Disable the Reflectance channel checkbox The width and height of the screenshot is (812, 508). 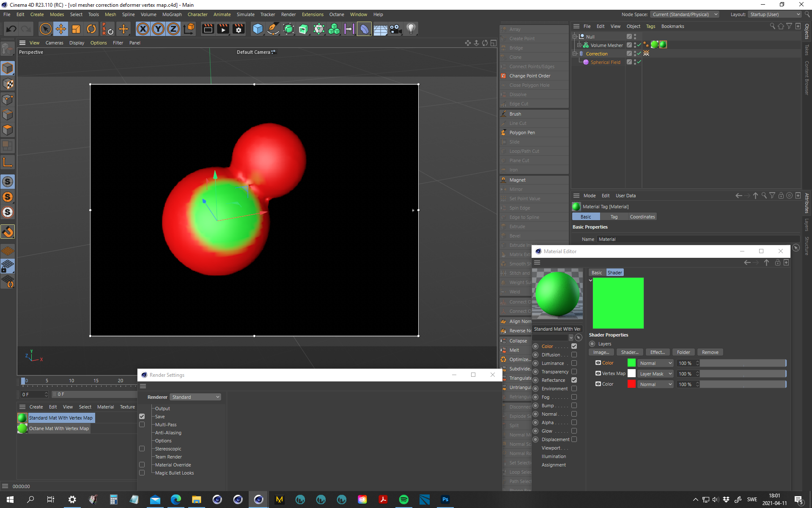[574, 380]
